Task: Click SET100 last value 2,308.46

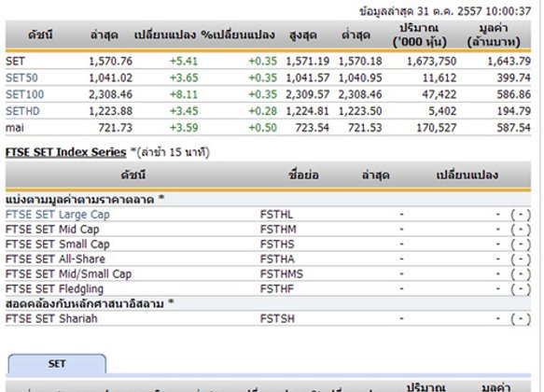Action: (x=111, y=94)
